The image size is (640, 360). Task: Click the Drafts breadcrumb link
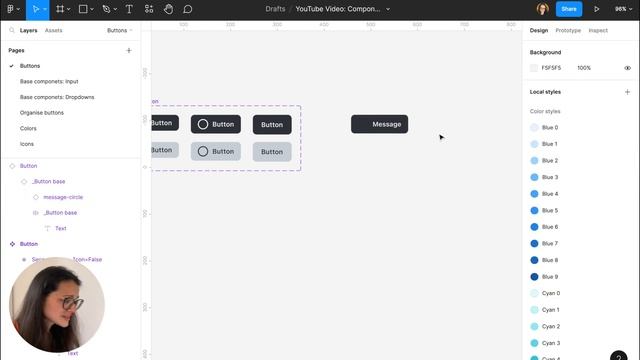(x=275, y=9)
